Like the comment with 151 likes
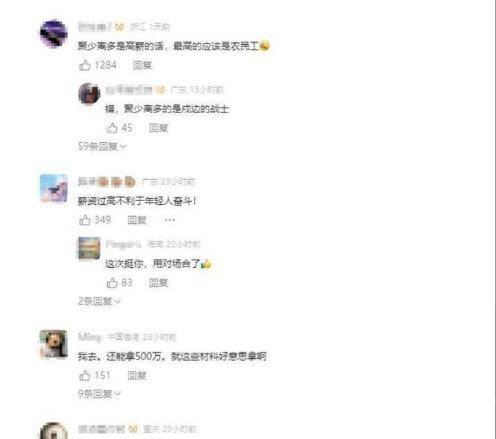The image size is (496, 439). click(x=85, y=375)
